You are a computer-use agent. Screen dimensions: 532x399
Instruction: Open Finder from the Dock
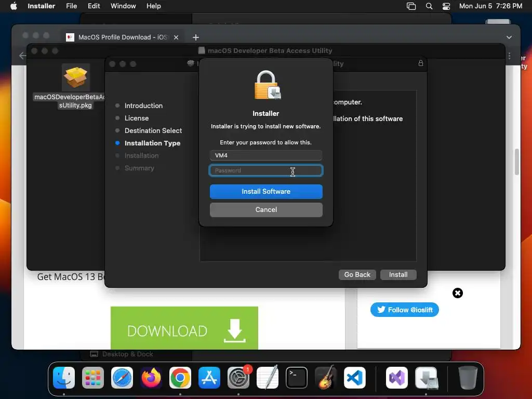coord(64,378)
